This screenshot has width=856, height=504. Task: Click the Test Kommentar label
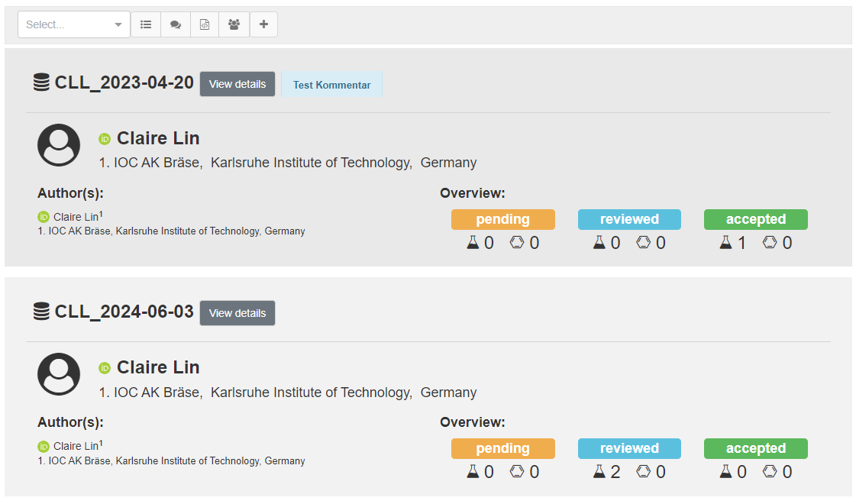point(331,85)
